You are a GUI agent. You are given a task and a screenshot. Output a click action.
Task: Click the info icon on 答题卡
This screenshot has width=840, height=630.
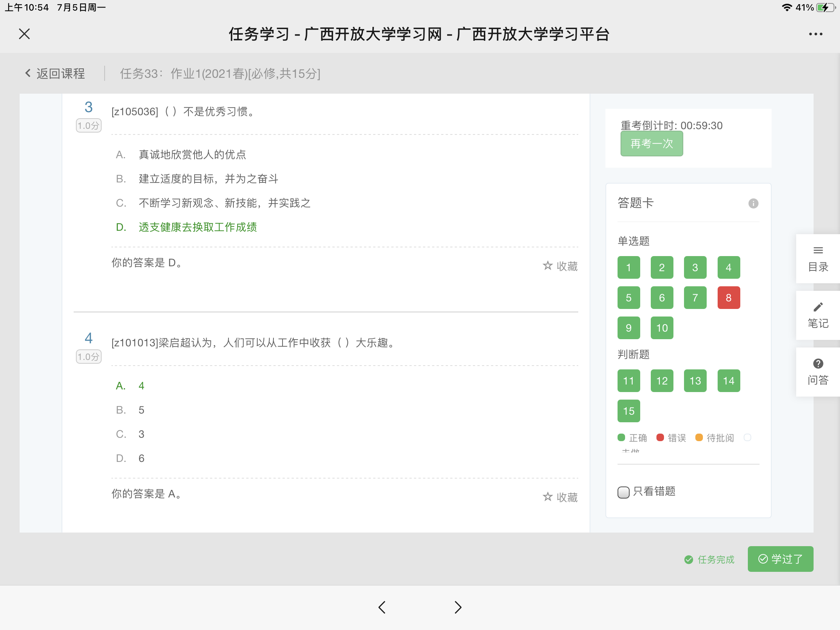click(753, 204)
